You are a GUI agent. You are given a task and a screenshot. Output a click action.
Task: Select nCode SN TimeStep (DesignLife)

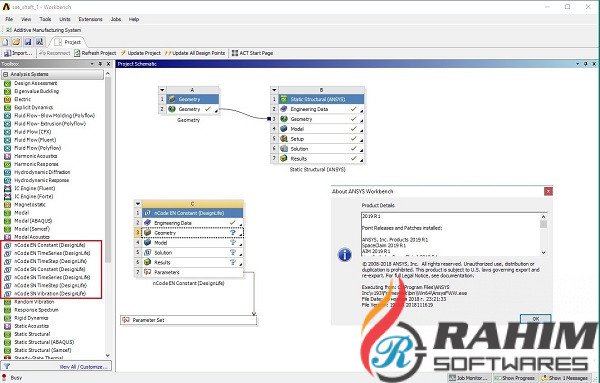pos(51,285)
